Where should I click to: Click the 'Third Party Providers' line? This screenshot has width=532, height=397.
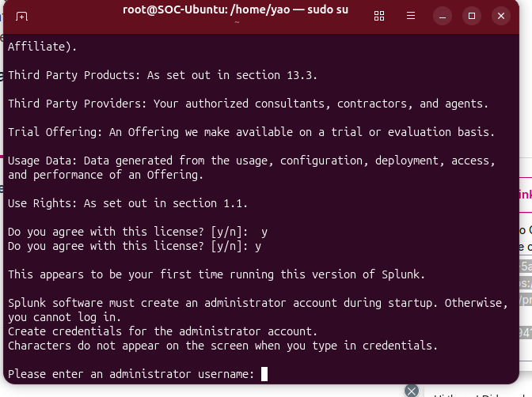click(248, 104)
